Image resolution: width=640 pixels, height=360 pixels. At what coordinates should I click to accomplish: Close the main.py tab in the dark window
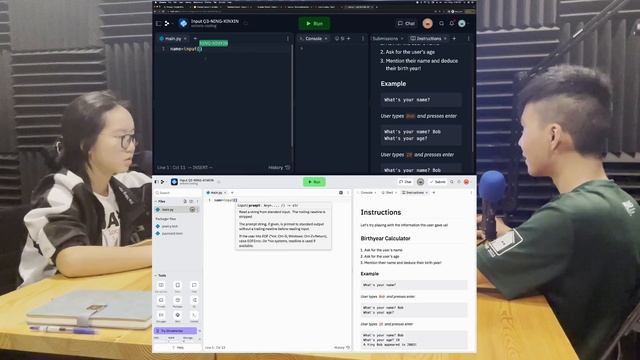pos(185,38)
